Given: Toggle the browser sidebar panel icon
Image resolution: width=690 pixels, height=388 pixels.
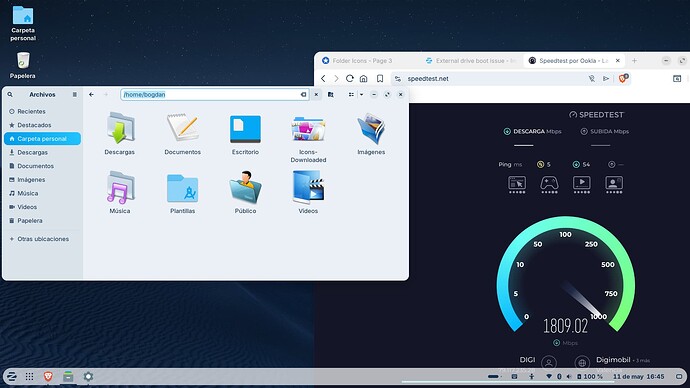Looking at the screenshot, I should pyautogui.click(x=677, y=78).
